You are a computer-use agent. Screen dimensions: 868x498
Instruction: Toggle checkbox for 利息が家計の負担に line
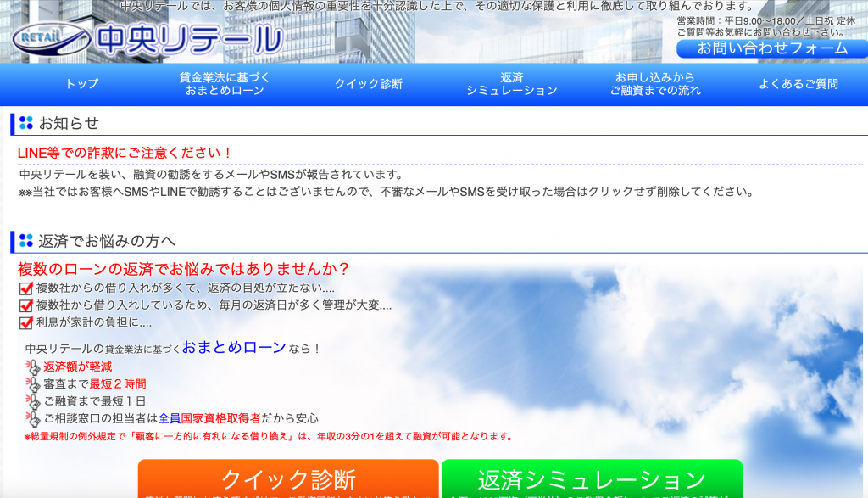tap(25, 323)
